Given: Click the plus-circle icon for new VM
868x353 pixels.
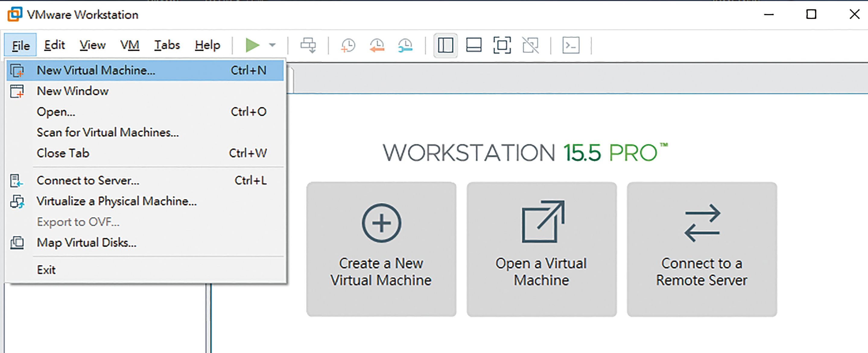Looking at the screenshot, I should [382, 223].
